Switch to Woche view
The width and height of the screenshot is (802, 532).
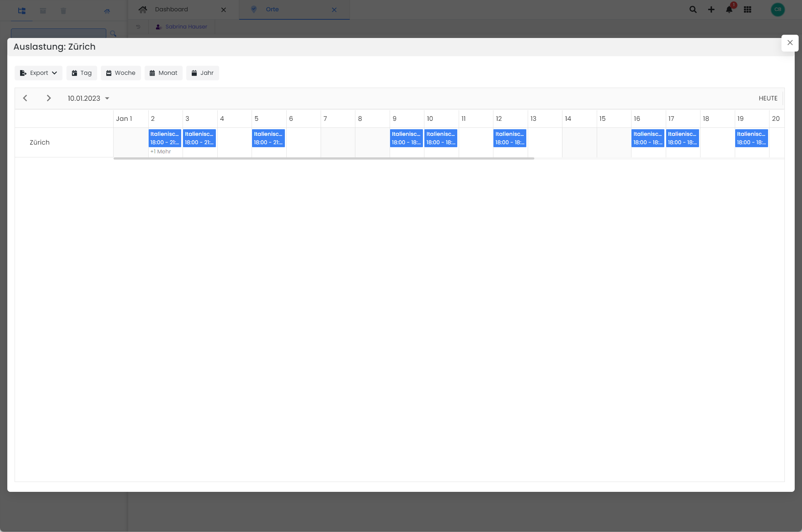[121, 73]
